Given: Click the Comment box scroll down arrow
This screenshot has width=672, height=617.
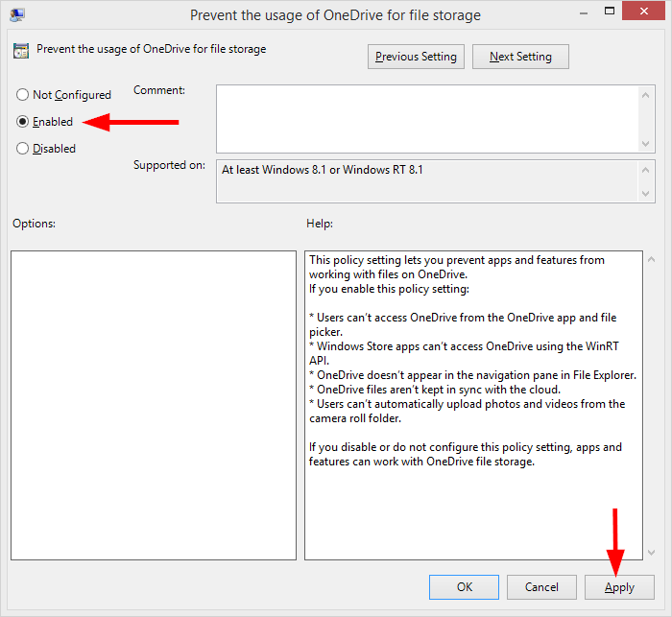Looking at the screenshot, I should tap(646, 144).
